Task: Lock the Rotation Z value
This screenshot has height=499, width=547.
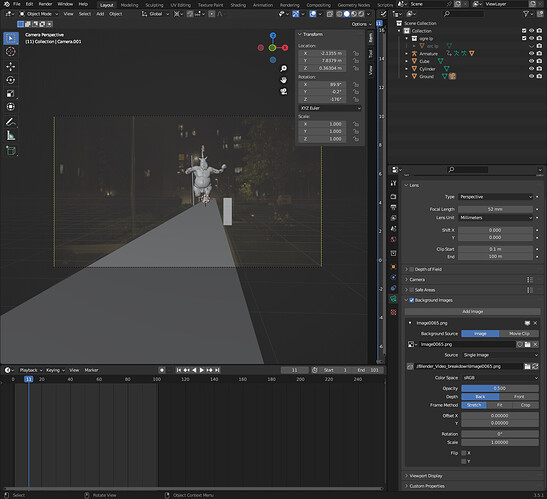Action: (356, 99)
